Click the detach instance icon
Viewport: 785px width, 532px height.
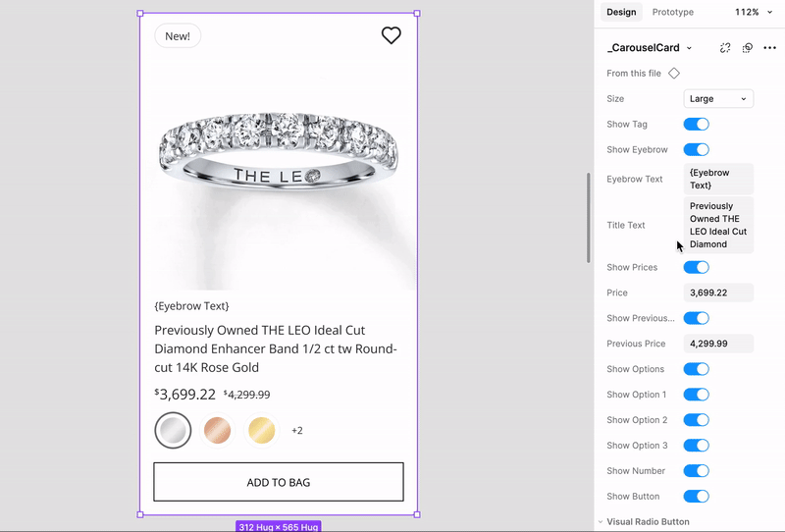(x=725, y=47)
